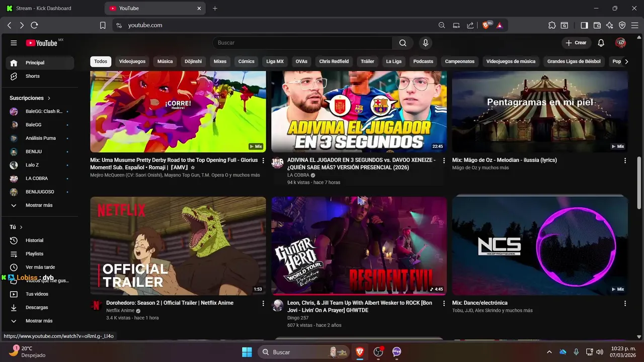
Task: Open the YouTube guide hamburger menu
Action: tap(14, 43)
